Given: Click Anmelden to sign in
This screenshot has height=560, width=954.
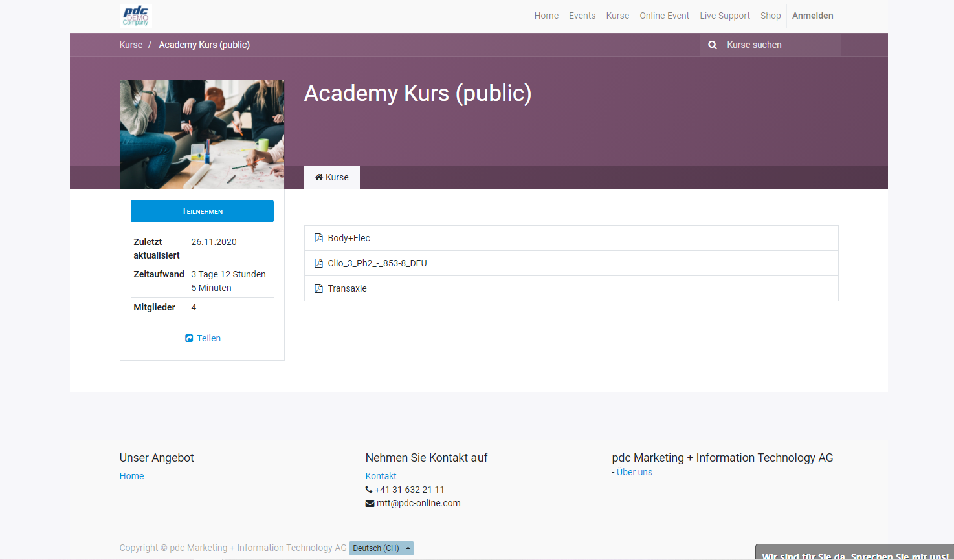Looking at the screenshot, I should pyautogui.click(x=812, y=16).
